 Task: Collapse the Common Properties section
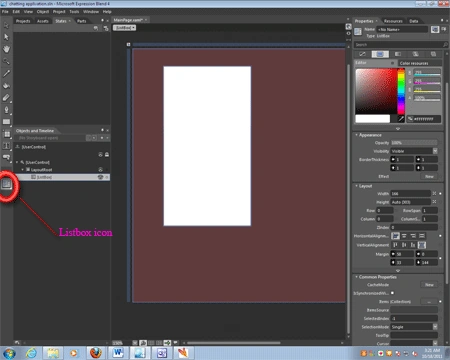(x=356, y=277)
